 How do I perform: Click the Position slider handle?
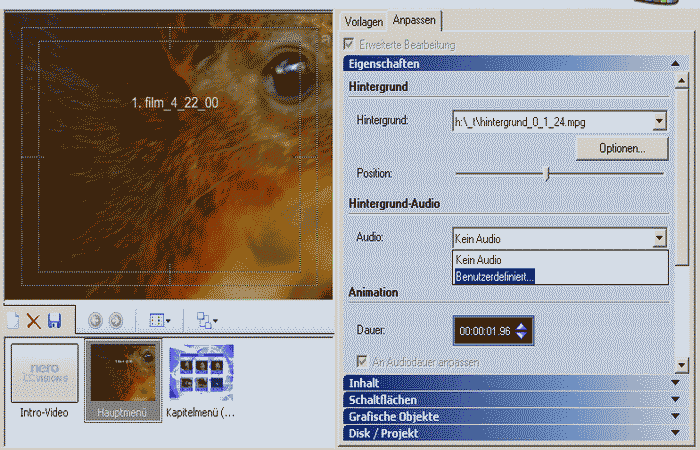[x=547, y=173]
